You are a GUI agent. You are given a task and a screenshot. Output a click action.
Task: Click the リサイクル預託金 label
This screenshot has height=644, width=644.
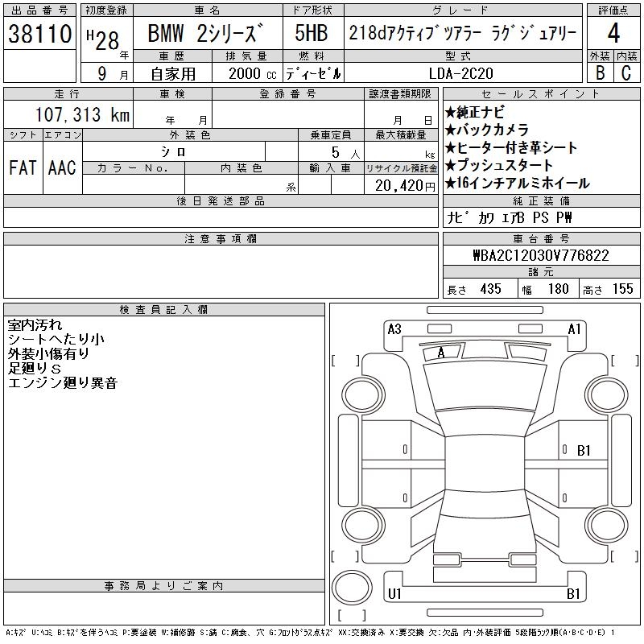coord(401,168)
